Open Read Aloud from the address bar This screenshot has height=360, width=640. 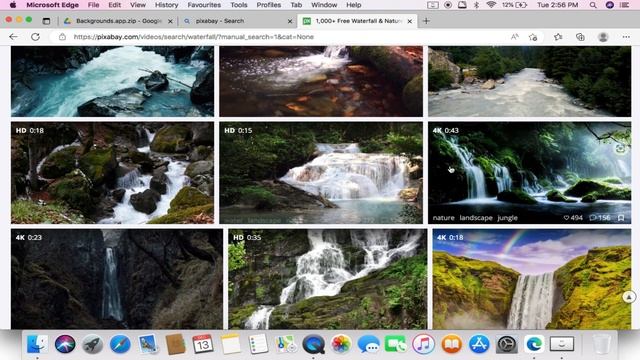(x=515, y=37)
